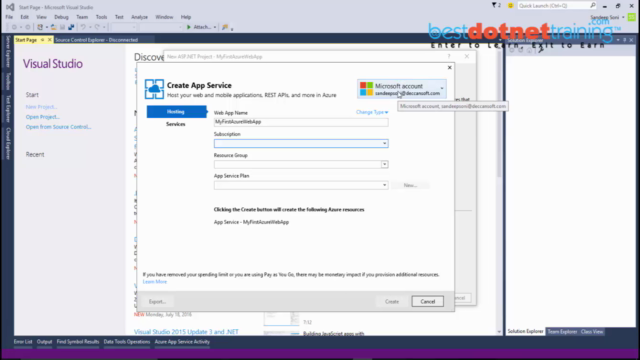Open the Debug menu

[x=61, y=17]
